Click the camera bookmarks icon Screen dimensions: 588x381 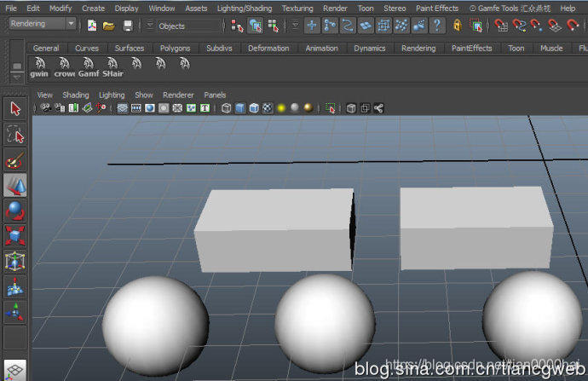tap(73, 108)
